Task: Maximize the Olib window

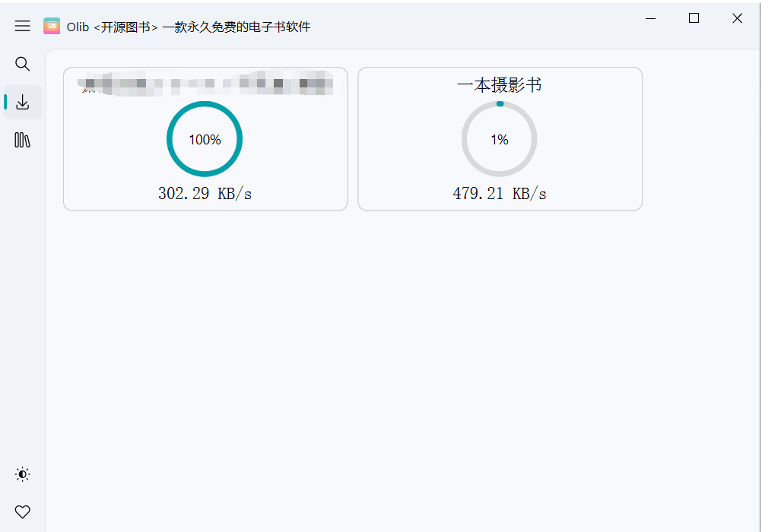Action: (694, 18)
